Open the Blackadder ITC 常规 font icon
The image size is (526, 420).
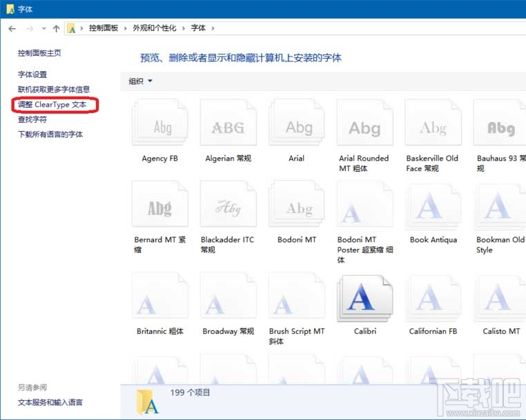pos(228,204)
